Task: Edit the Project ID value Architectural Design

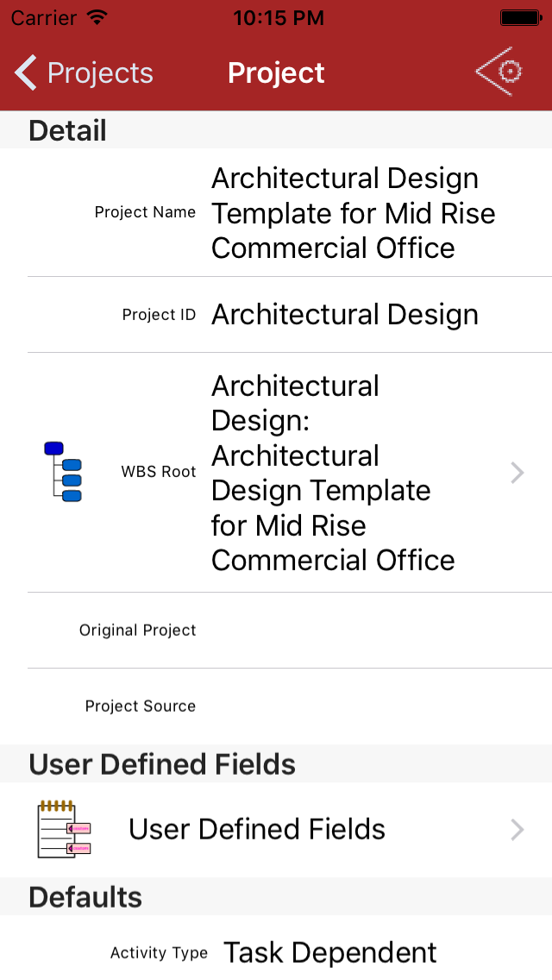Action: tap(345, 315)
